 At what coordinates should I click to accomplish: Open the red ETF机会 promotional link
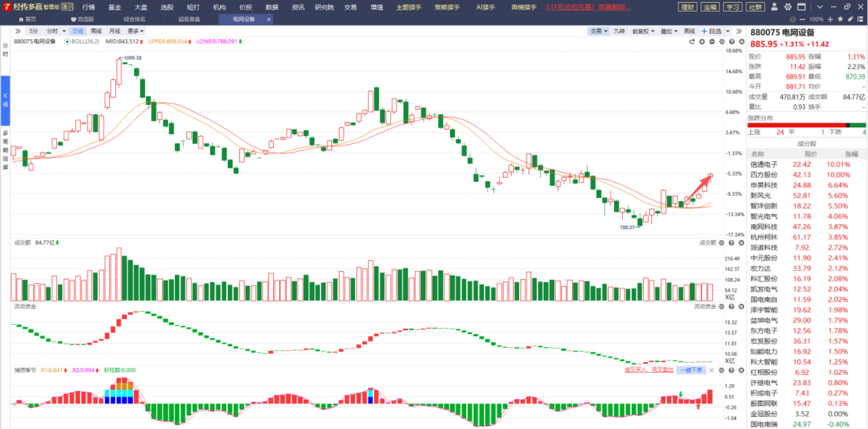[589, 7]
